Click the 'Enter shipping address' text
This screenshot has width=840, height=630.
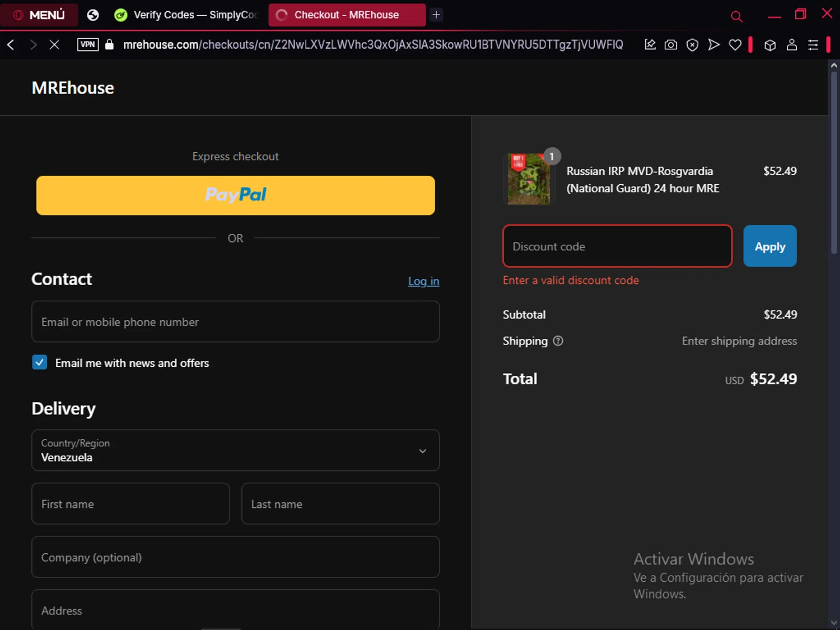tap(739, 340)
